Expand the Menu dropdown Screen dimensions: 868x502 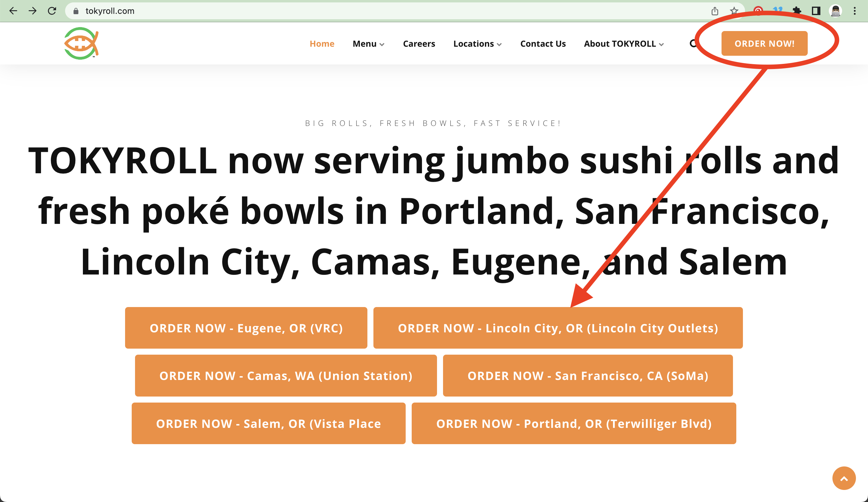(368, 44)
